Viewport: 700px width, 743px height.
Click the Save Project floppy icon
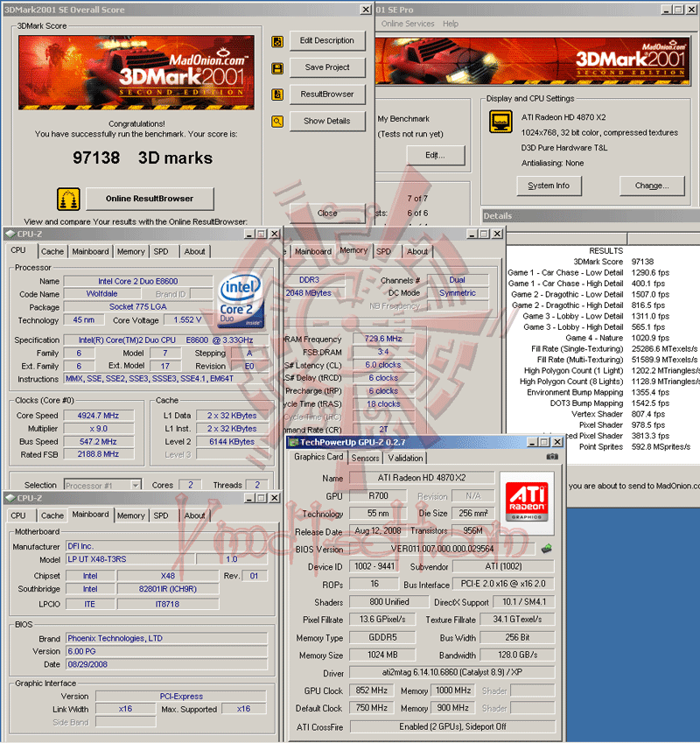pyautogui.click(x=277, y=68)
